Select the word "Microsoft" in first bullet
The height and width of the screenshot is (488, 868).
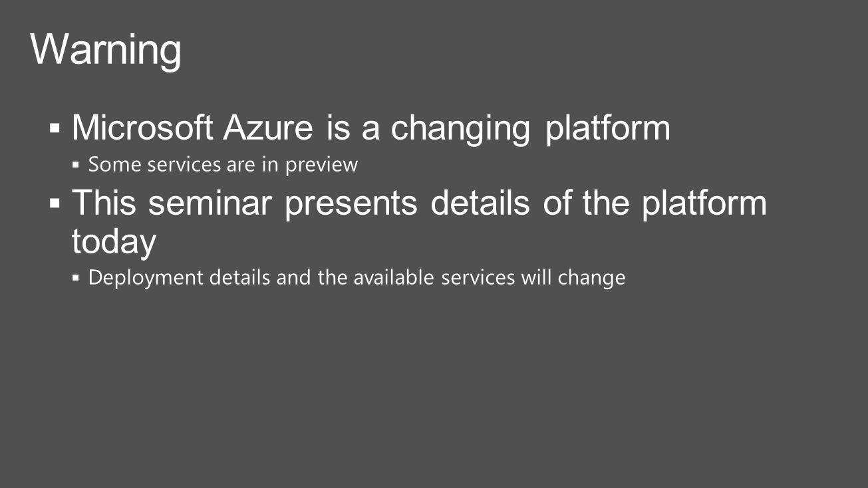pos(143,128)
